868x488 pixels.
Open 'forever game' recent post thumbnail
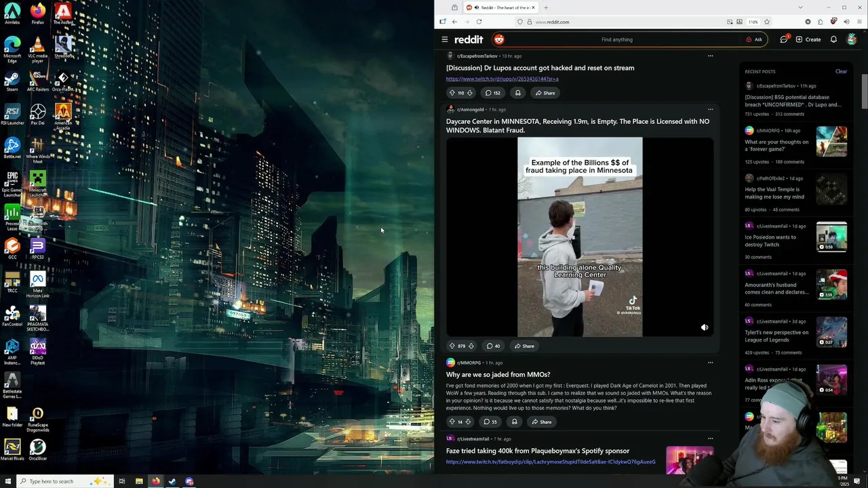point(831,142)
